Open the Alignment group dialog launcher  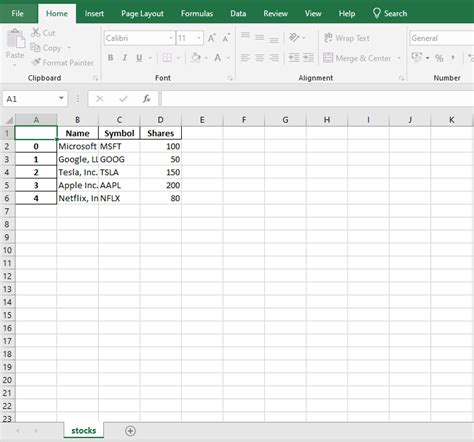click(x=402, y=78)
